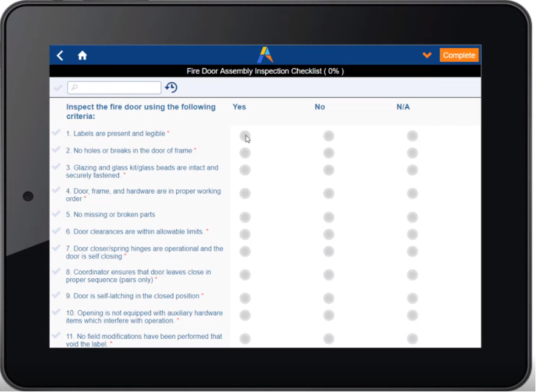Select N/A for auxiliary hardware item
Screen dimensions: 536x392
click(412, 316)
